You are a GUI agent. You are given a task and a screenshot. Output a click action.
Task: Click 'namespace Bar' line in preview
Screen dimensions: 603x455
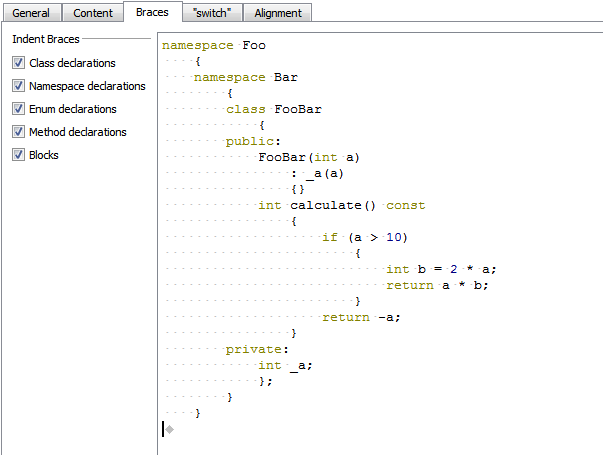[x=245, y=77]
